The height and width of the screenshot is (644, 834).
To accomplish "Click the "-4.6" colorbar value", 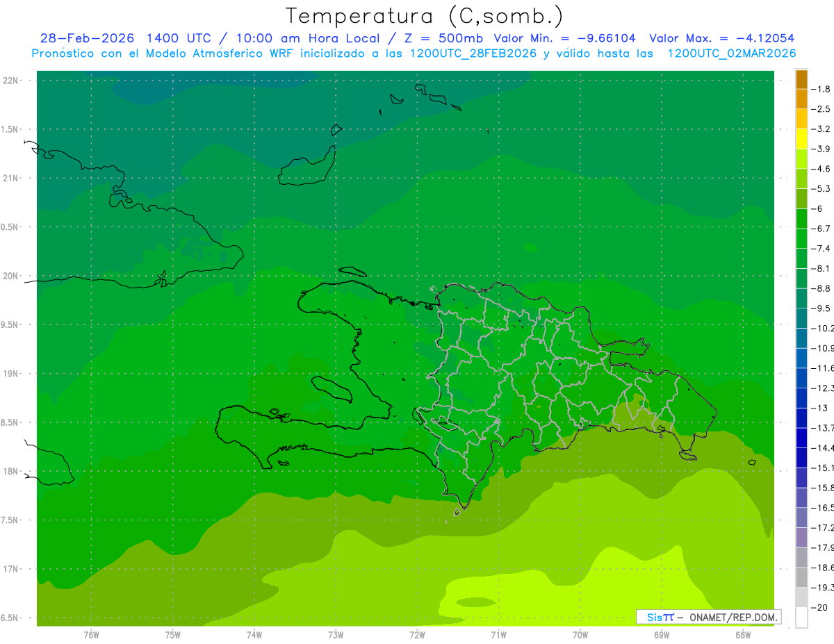I will (x=821, y=169).
